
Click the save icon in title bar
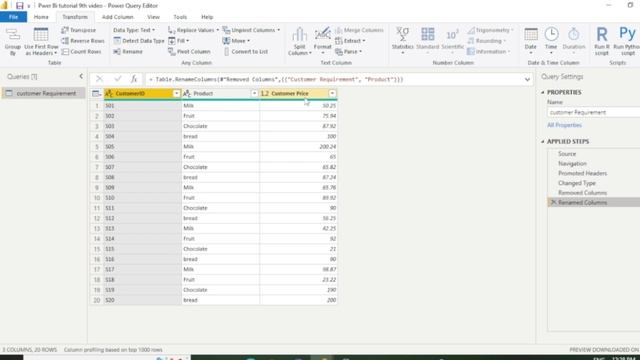[x=19, y=6]
